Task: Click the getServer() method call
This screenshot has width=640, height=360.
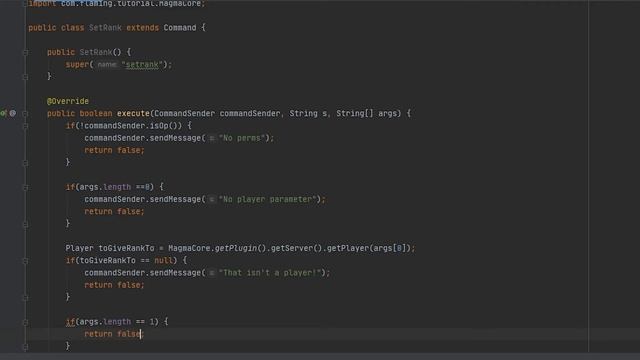Action: pos(297,248)
